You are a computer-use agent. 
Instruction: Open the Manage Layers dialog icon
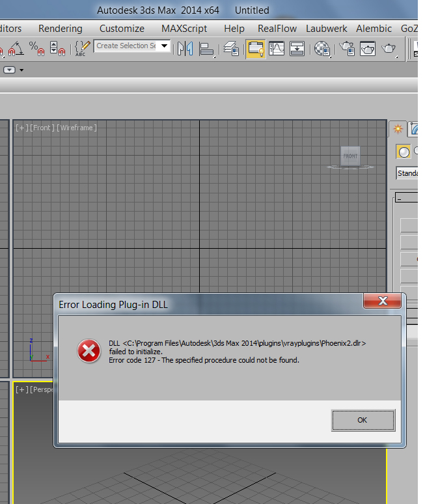point(231,49)
